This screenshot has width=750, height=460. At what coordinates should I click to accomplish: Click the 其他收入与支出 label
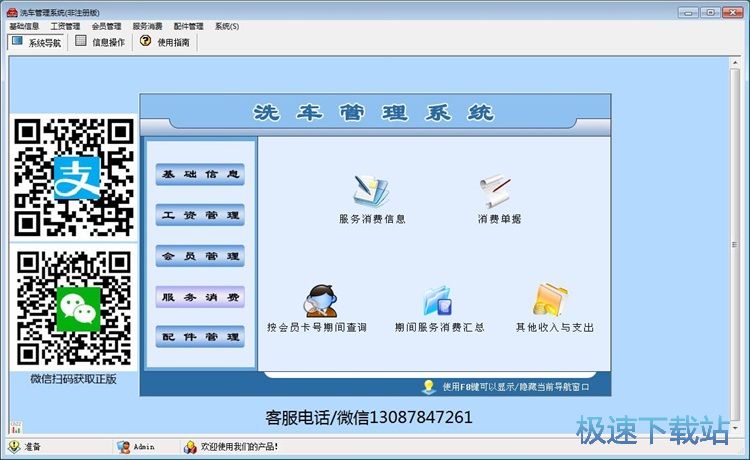click(554, 328)
